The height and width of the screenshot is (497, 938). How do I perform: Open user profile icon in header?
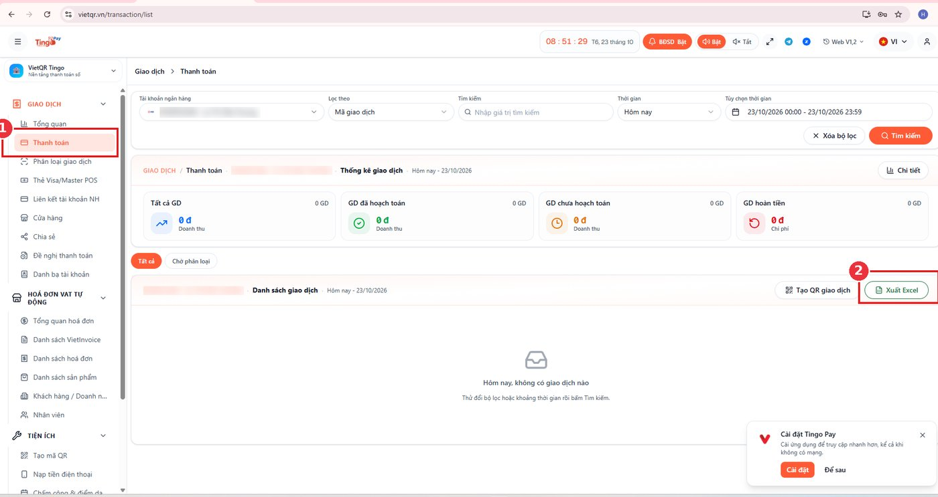tap(927, 42)
